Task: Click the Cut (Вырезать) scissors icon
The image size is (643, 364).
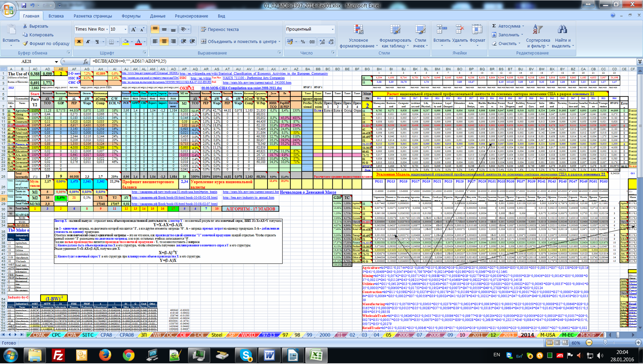Action: [25, 26]
